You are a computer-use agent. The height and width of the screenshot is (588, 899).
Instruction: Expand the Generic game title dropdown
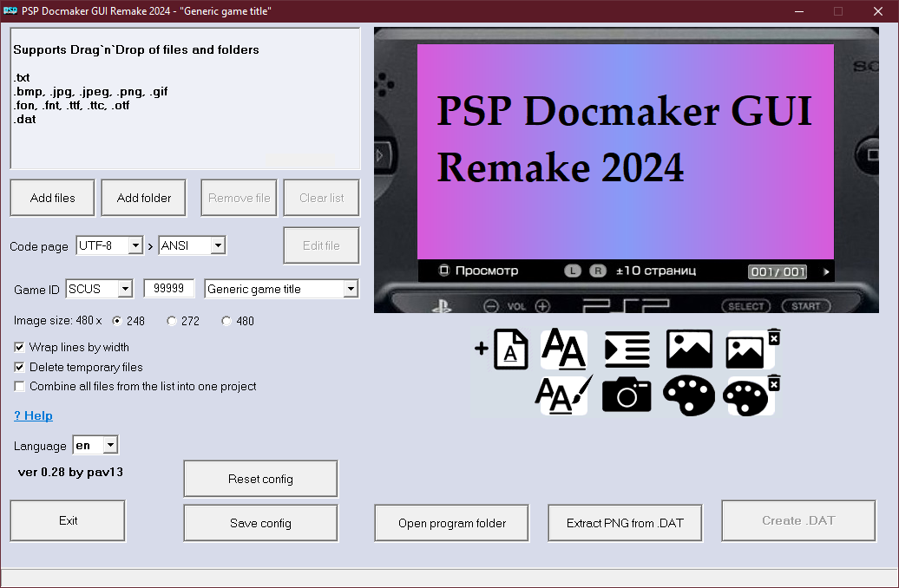click(351, 289)
